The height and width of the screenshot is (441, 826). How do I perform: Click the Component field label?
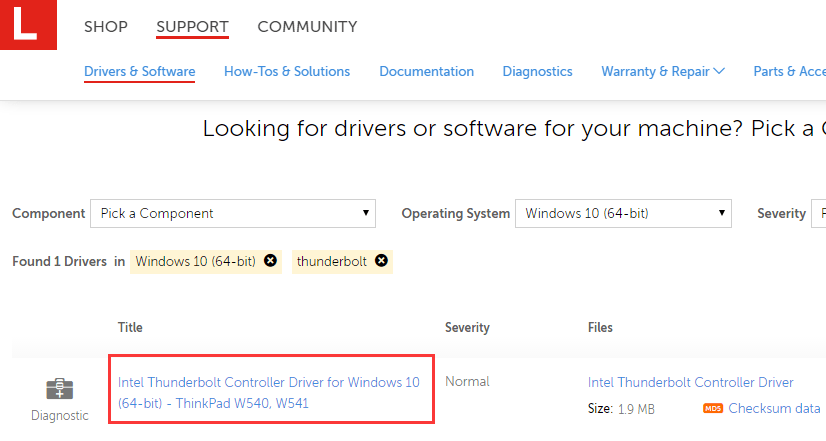[48, 213]
